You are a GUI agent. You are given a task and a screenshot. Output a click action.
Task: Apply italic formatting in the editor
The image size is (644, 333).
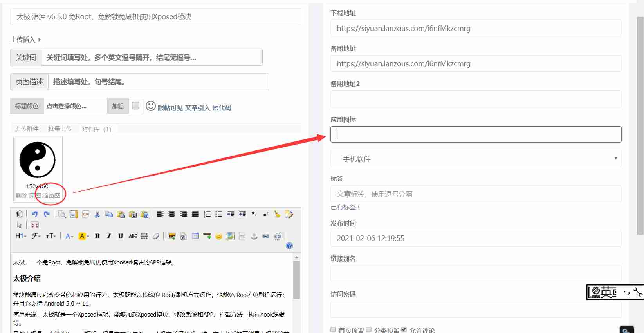tap(109, 236)
